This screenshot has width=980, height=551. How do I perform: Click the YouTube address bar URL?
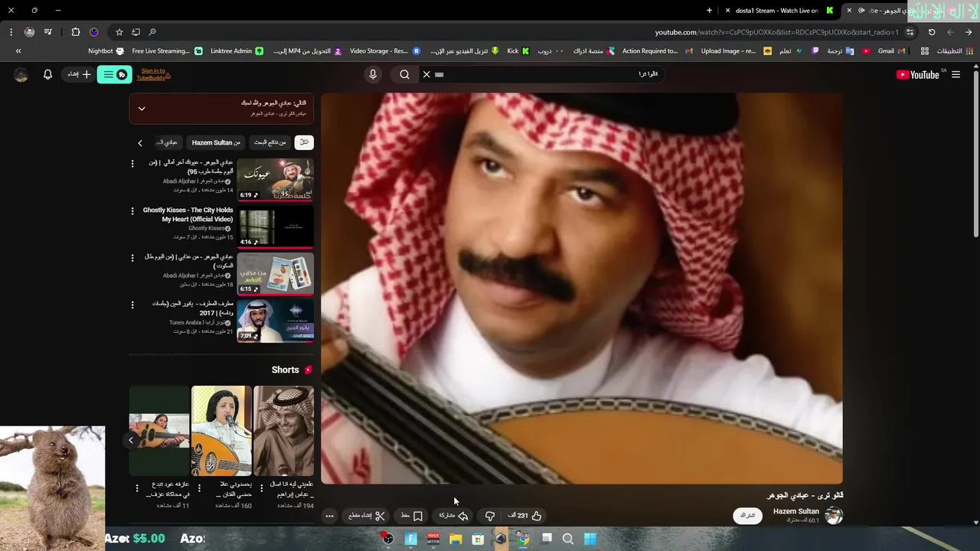(776, 32)
